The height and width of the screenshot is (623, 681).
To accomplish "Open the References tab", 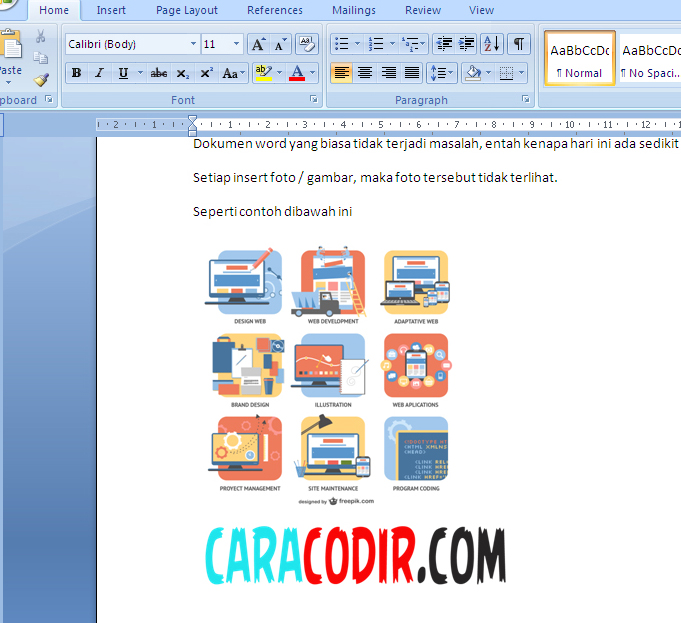I will point(274,10).
